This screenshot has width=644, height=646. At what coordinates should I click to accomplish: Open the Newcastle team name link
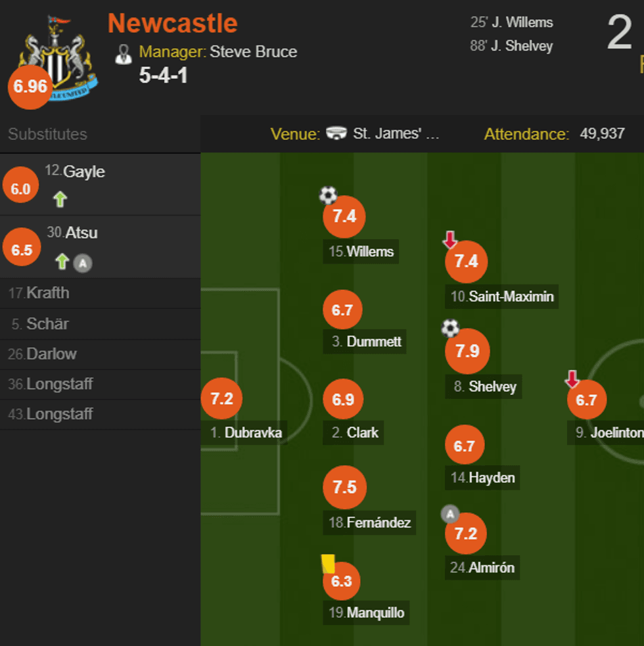172,24
